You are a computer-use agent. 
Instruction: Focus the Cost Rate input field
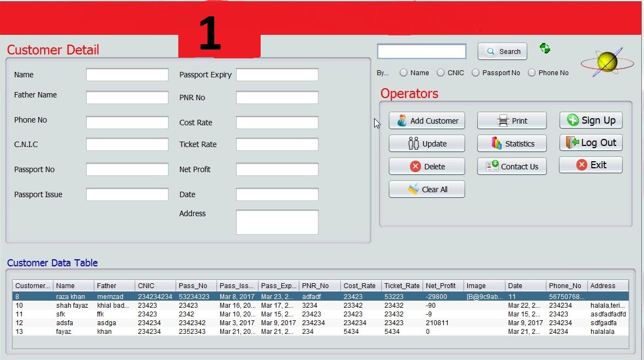(277, 122)
